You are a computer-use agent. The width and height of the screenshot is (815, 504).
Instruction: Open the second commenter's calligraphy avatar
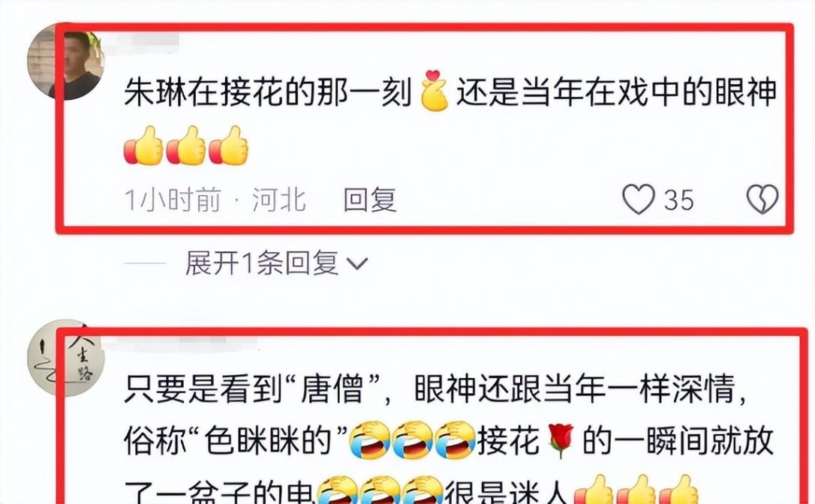click(66, 358)
